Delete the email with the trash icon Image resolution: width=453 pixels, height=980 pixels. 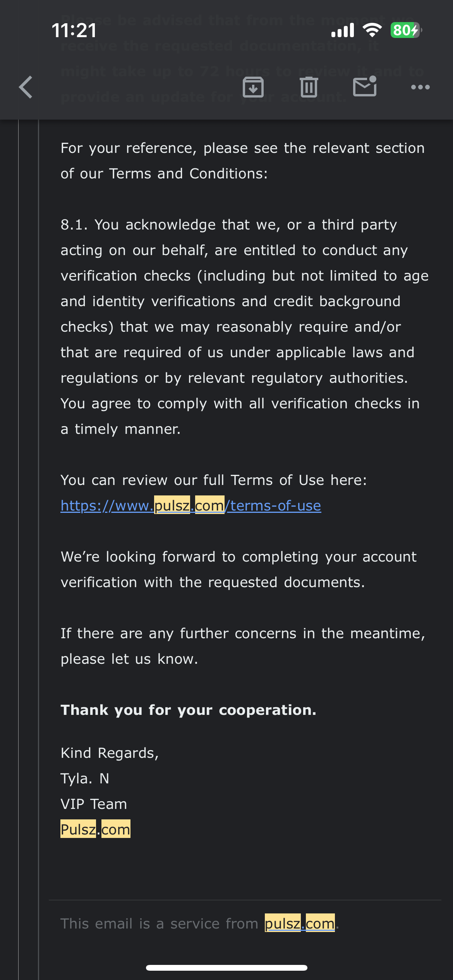pos(309,87)
